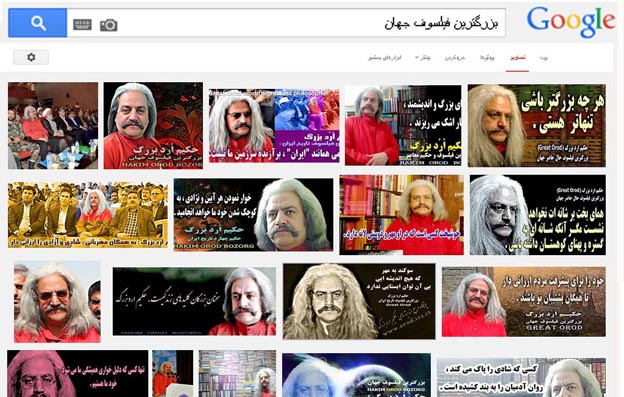Open the red floral 'HAKIM OROD BOZORG' thumbnail

click(x=153, y=126)
